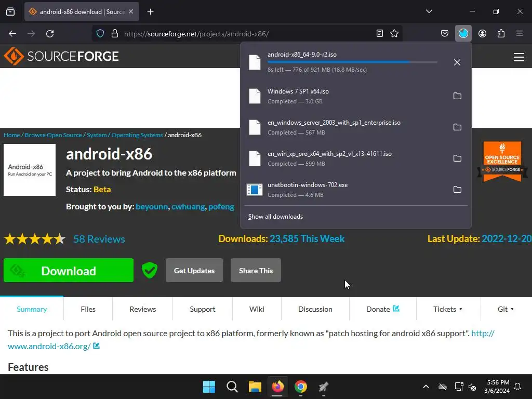Click the System breadcrumb link
This screenshot has height=399, width=532.
pyautogui.click(x=97, y=135)
